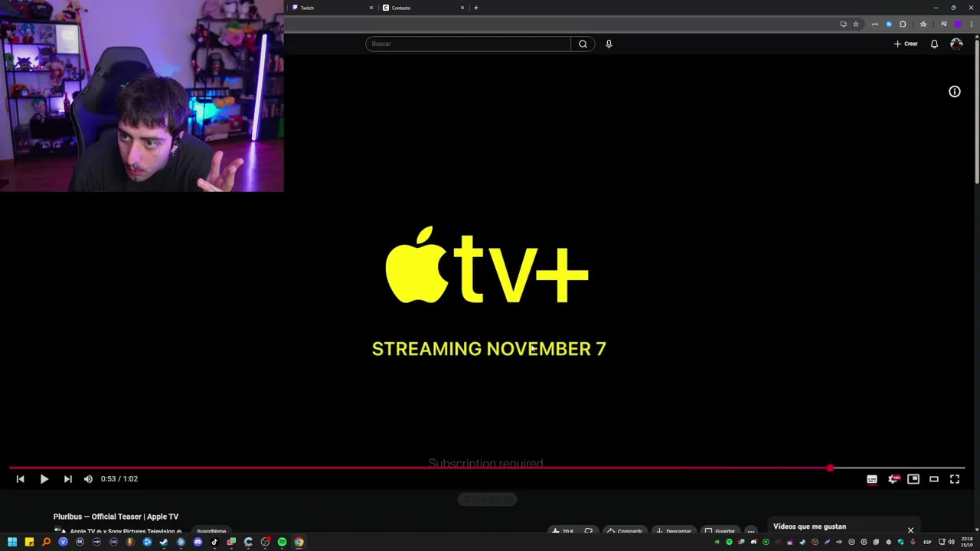Image resolution: width=980 pixels, height=551 pixels.
Task: Click the blue extension icon in Chrome toolbar
Action: pyautogui.click(x=889, y=24)
